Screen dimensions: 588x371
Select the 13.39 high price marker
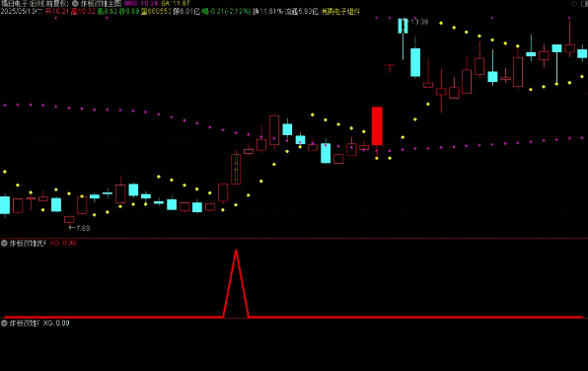pos(419,22)
